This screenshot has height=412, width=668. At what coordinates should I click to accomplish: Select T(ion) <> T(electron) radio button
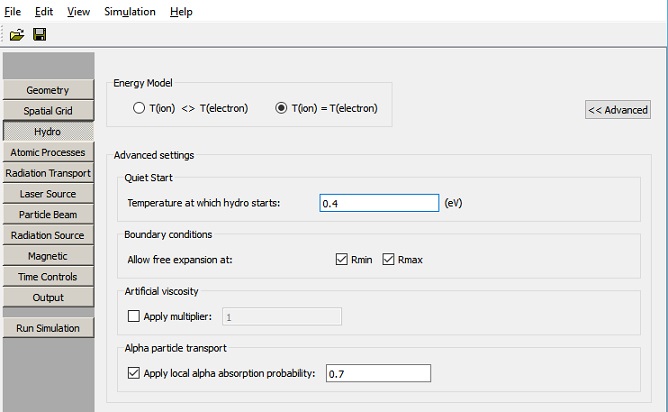pos(139,109)
